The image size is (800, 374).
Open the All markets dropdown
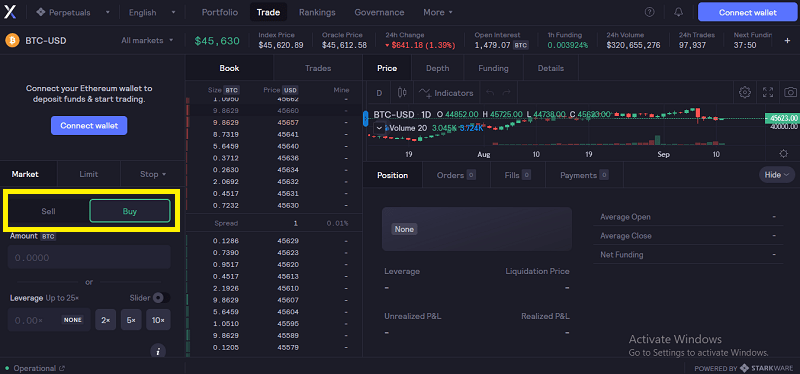[147, 40]
